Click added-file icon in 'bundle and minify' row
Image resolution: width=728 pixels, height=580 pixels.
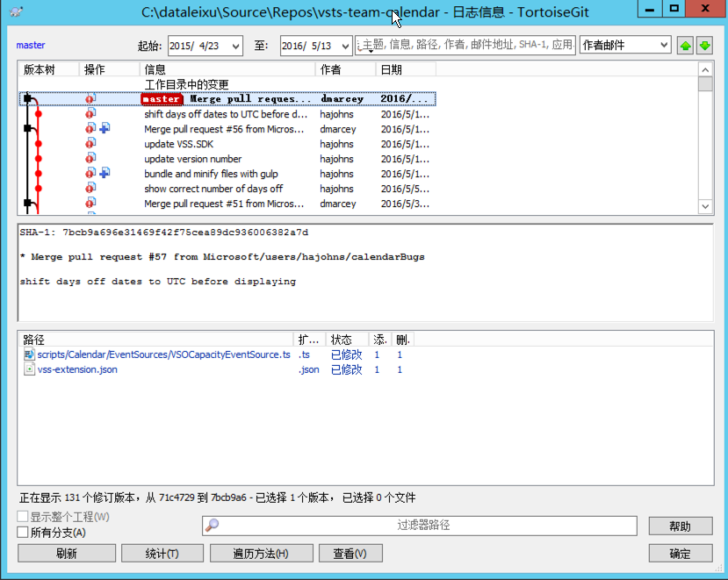105,174
